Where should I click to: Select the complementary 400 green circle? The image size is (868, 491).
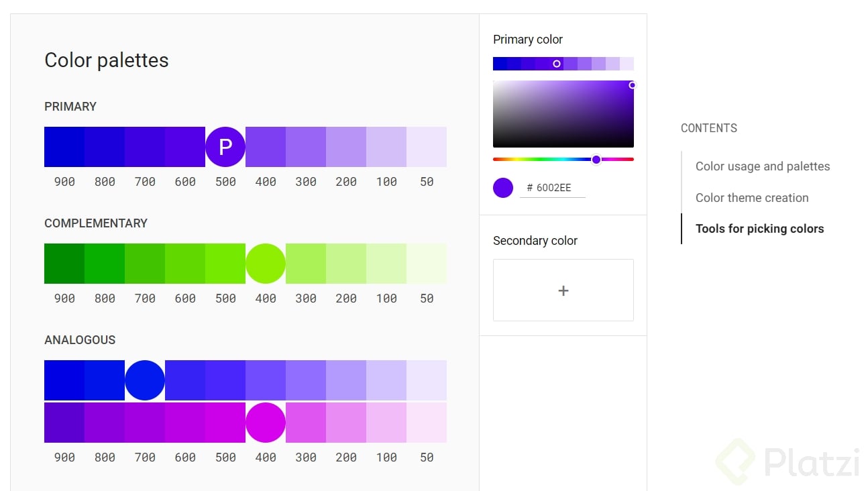[266, 264]
